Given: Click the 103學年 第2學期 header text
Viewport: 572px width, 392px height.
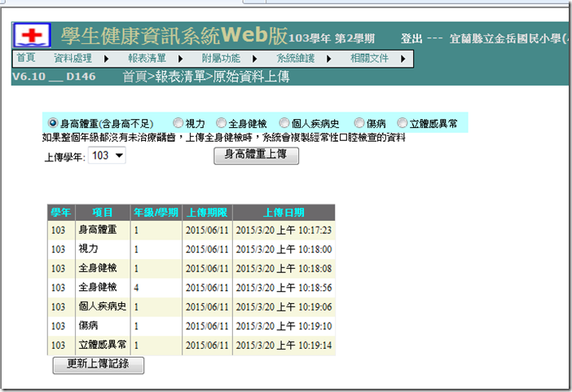Looking at the screenshot, I should point(332,38).
